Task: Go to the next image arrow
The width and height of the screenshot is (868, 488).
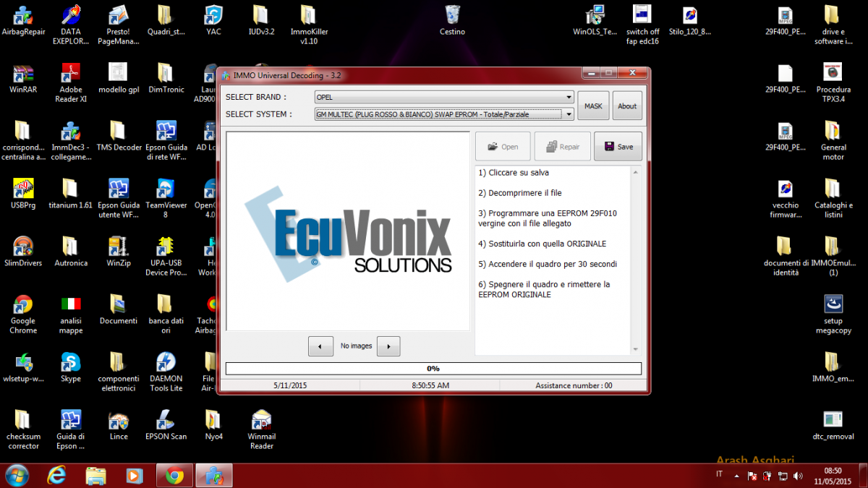Action: (x=388, y=346)
